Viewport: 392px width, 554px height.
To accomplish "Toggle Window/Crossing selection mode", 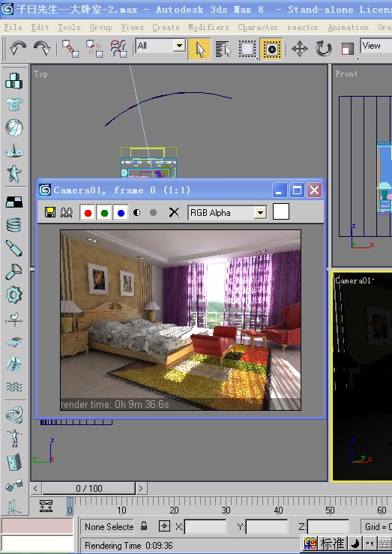I will coord(271,49).
